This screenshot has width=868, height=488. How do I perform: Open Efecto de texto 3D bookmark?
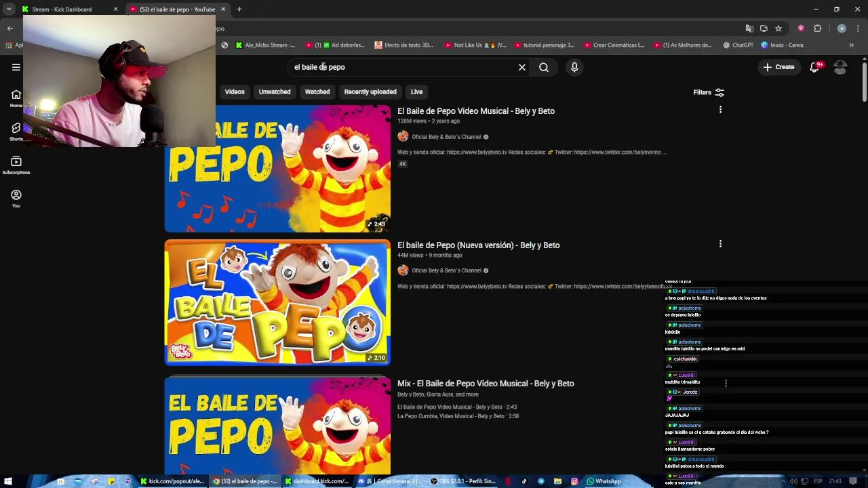coord(403,45)
